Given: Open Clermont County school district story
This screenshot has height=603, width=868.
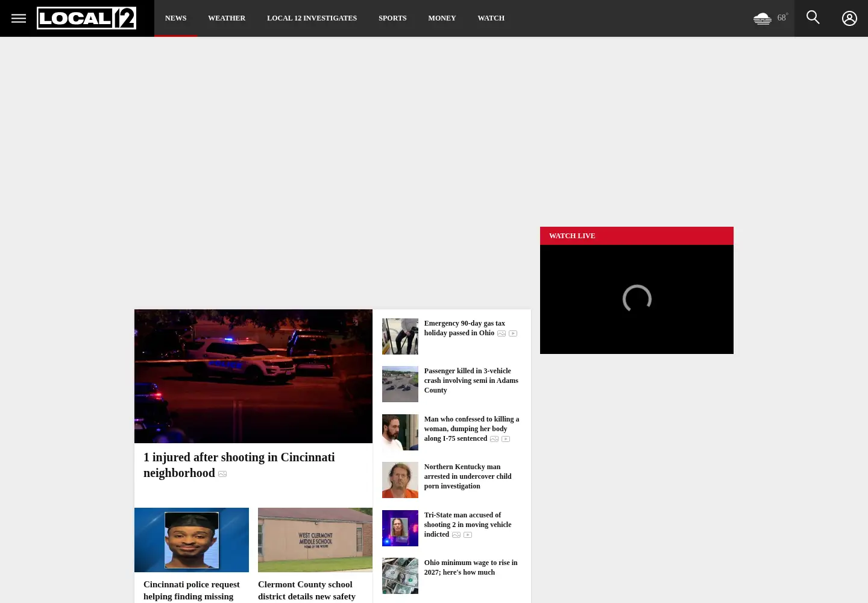Looking at the screenshot, I should coord(307,590).
